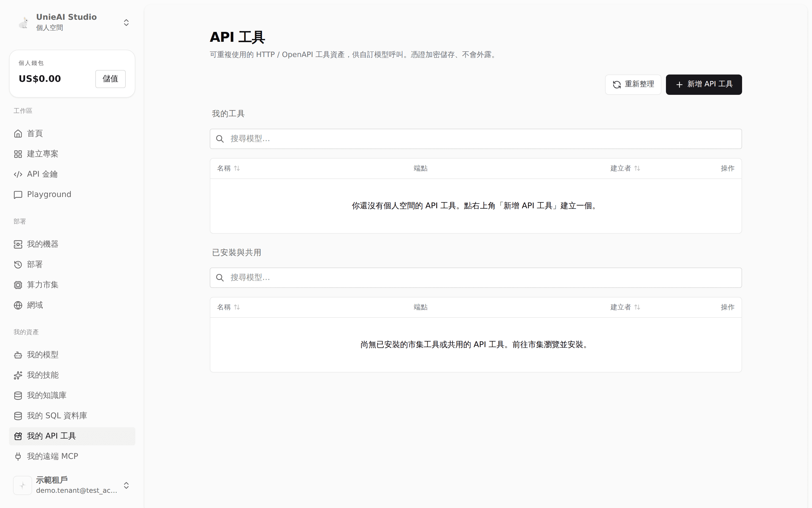Focus the 已安裝與共用 search field
Viewport: 812px width, 508px height.
click(475, 277)
